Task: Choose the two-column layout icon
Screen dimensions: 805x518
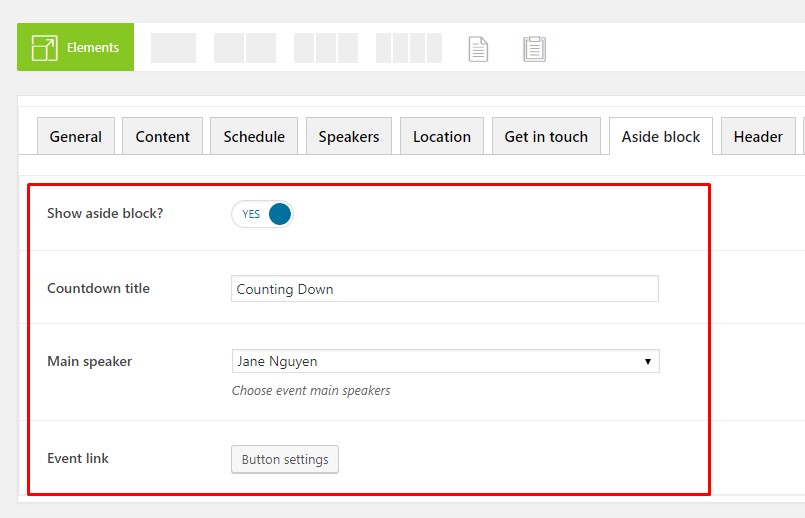Action: [245, 48]
